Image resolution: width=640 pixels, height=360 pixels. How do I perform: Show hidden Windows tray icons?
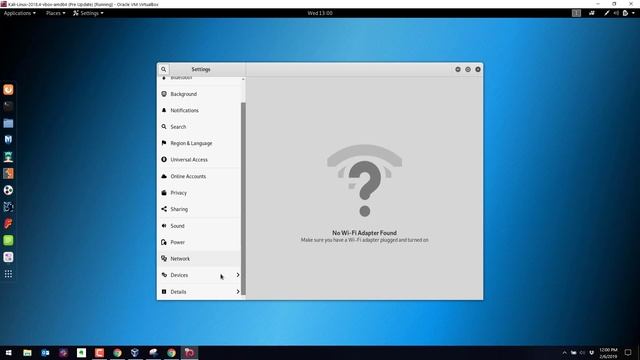564,353
